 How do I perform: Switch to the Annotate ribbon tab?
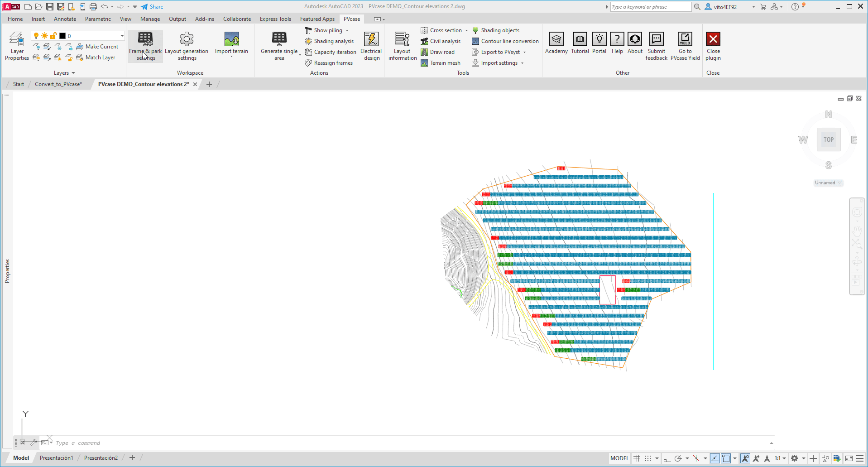click(x=65, y=19)
